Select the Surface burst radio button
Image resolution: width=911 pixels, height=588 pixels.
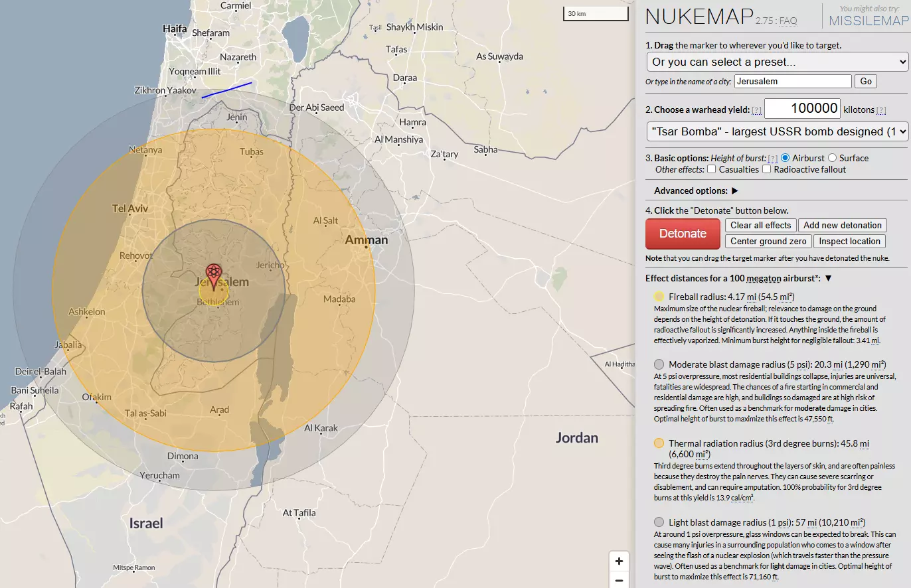click(832, 158)
